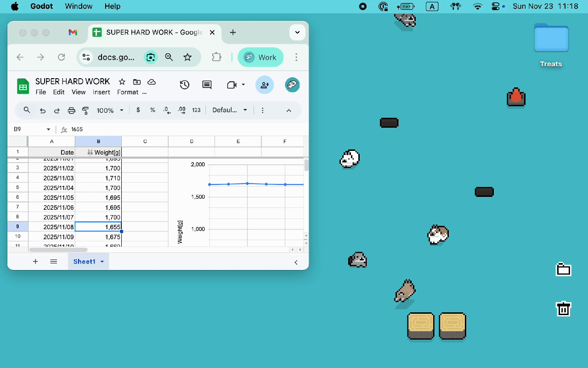The image size is (588, 368).
Task: Open version history via the clock icon
Action: pyautogui.click(x=185, y=85)
